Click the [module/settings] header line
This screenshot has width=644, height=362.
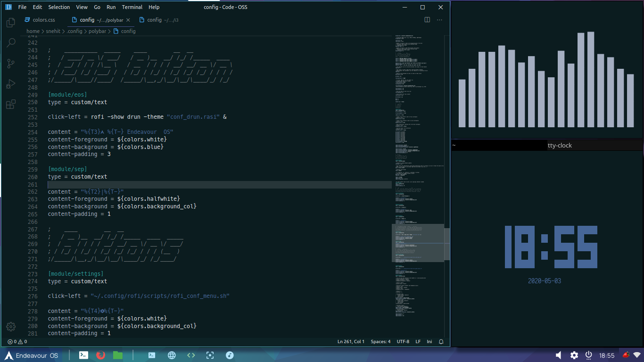(x=75, y=274)
